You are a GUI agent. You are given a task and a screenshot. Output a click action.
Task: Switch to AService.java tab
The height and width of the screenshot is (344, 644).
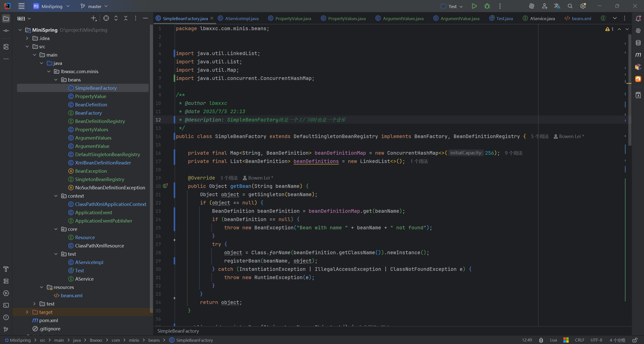click(539, 18)
